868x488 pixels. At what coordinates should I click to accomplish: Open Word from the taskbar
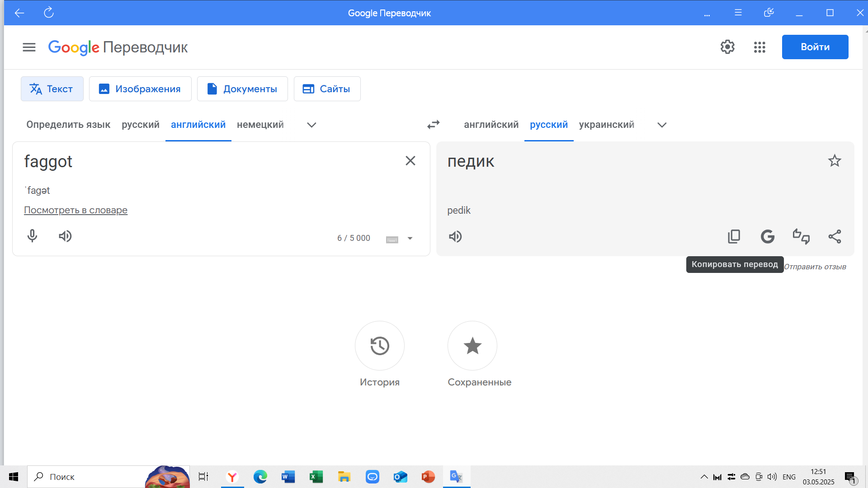tap(288, 477)
